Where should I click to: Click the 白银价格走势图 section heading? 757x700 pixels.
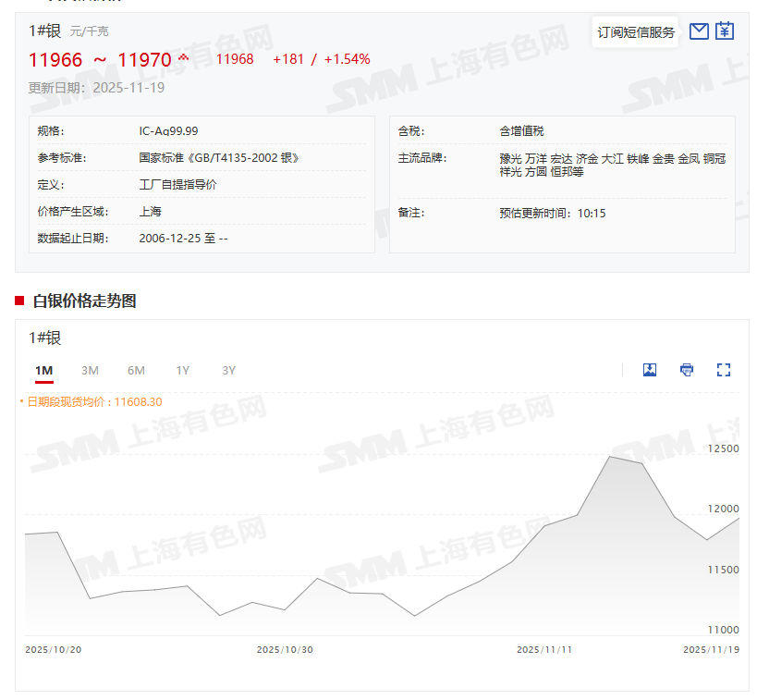pos(84,301)
